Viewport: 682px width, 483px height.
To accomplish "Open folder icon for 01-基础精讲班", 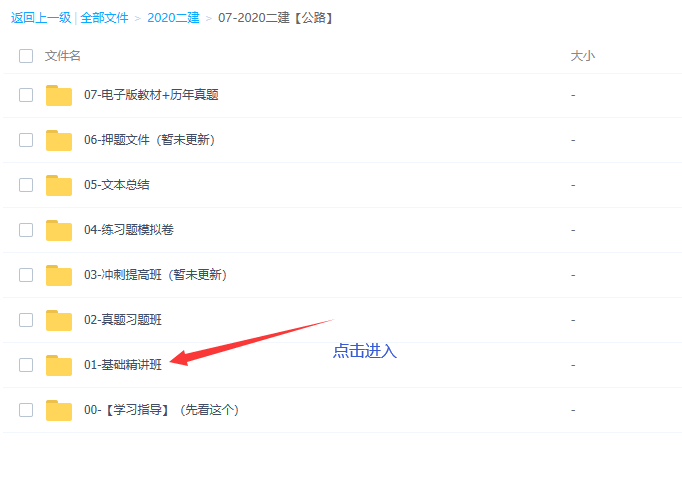I will click(x=59, y=366).
